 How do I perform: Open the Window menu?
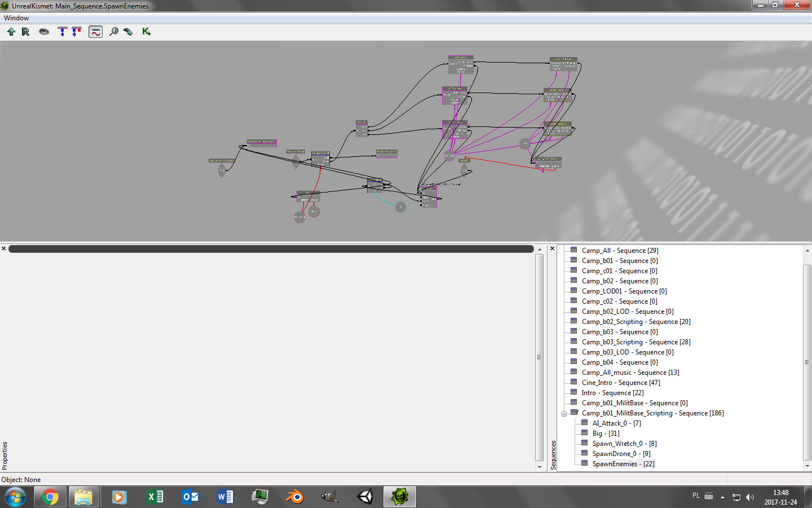pyautogui.click(x=16, y=18)
